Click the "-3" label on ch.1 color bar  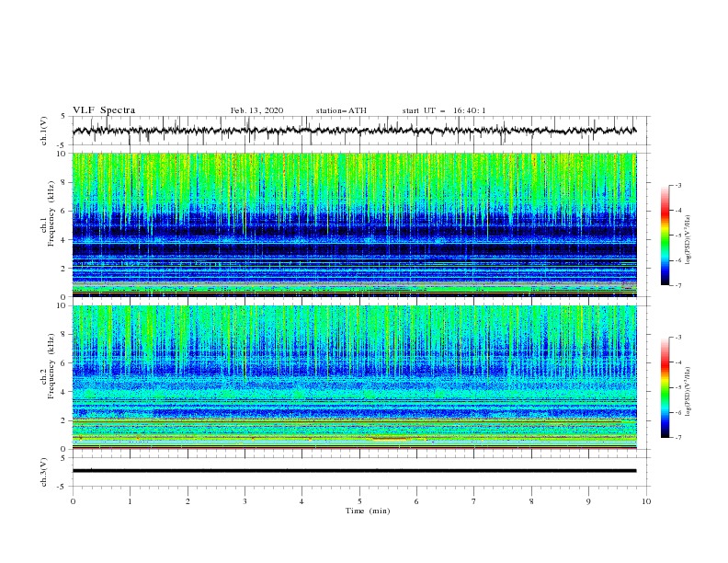pyautogui.click(x=678, y=185)
